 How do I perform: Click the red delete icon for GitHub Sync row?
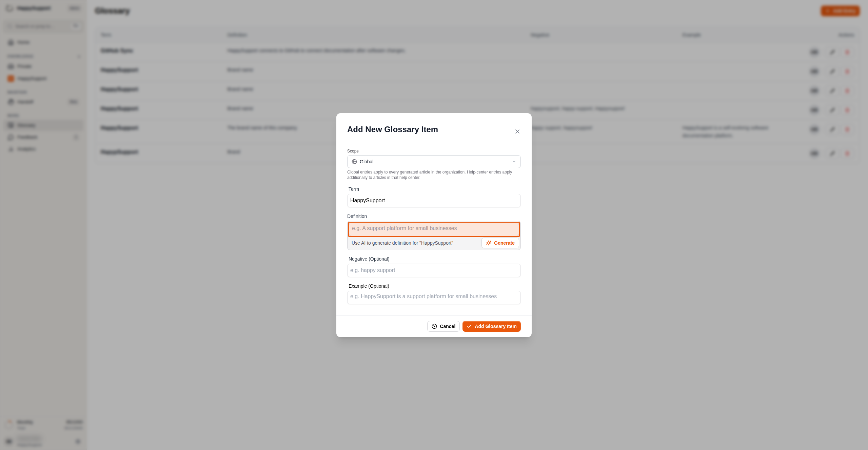[x=847, y=52]
